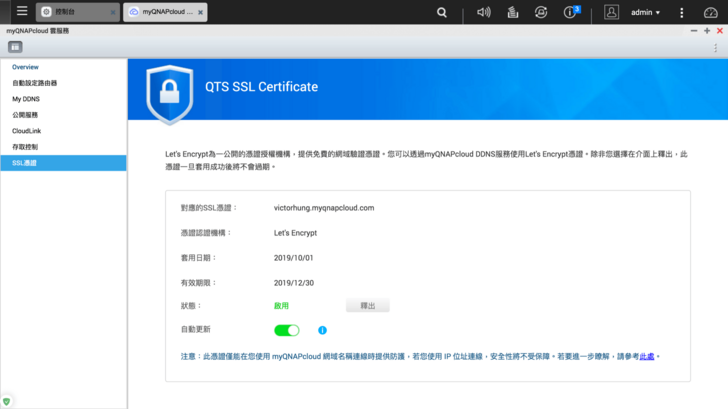Open the dashboard gauge icon

pos(708,13)
